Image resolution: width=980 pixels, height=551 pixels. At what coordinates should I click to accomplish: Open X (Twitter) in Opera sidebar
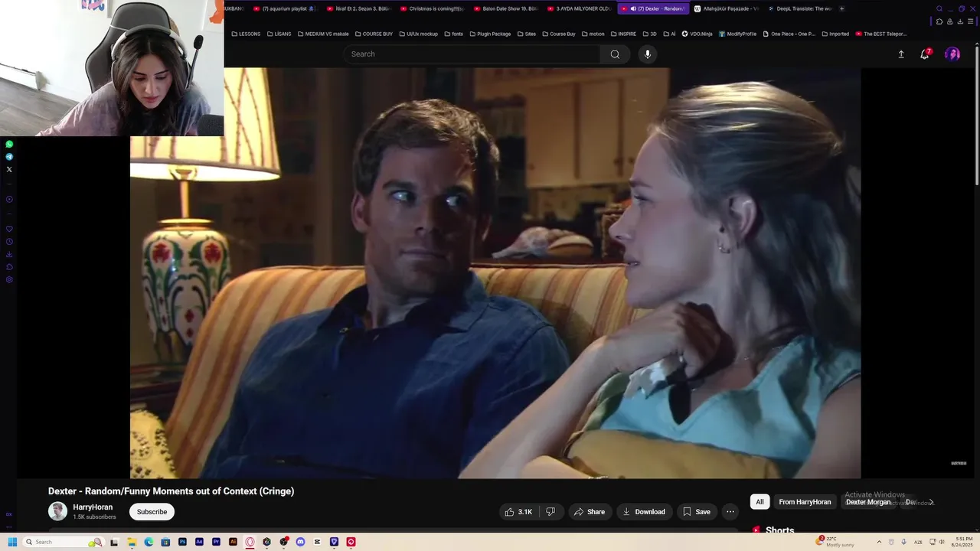pyautogui.click(x=9, y=169)
